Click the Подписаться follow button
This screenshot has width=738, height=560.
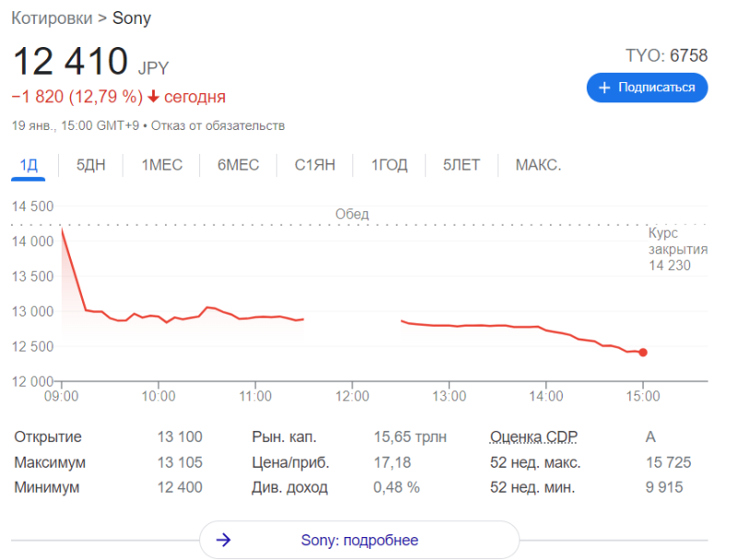[648, 88]
